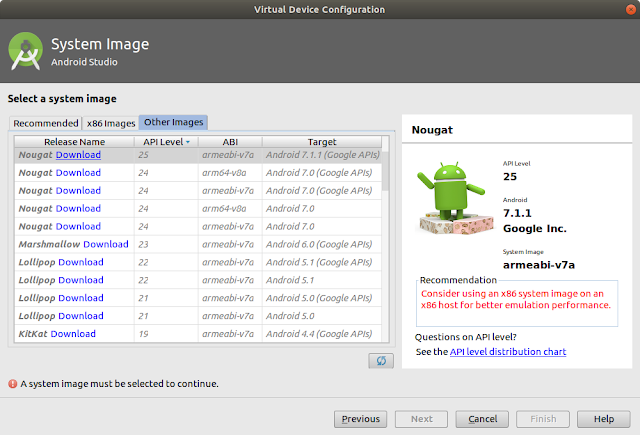Click the Android Studio logo icon

pyautogui.click(x=25, y=51)
